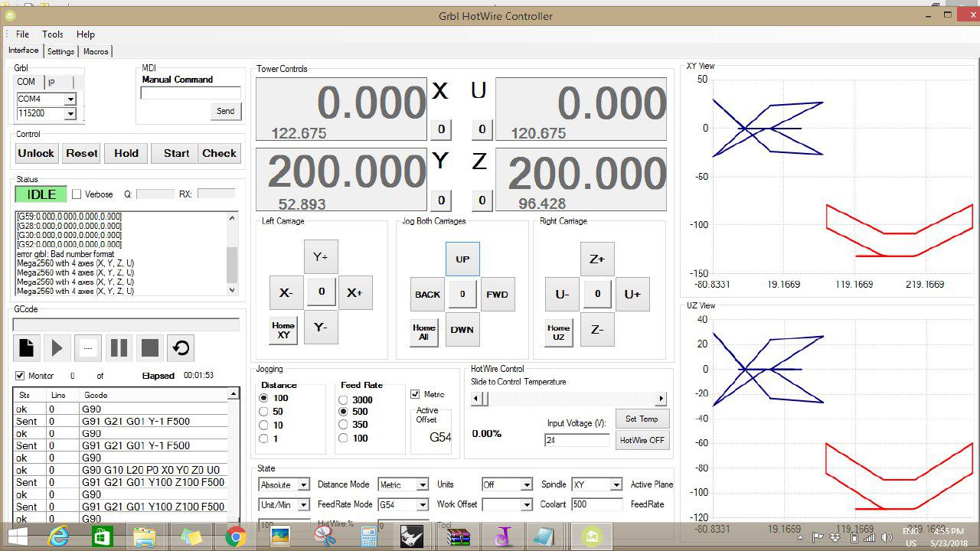Switch to the Macros tab
This screenshot has width=980, height=551.
point(96,51)
